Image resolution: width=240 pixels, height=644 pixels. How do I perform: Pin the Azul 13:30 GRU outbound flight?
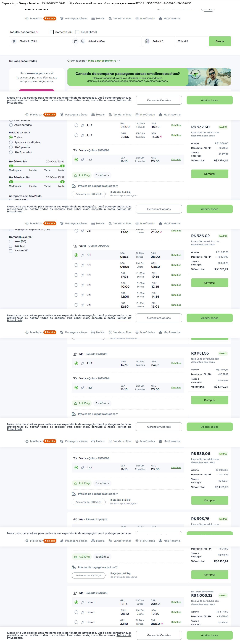[x=83, y=363]
